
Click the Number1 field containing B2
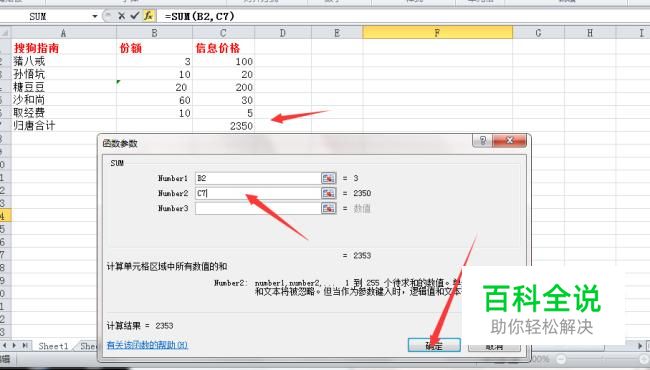[x=258, y=178]
